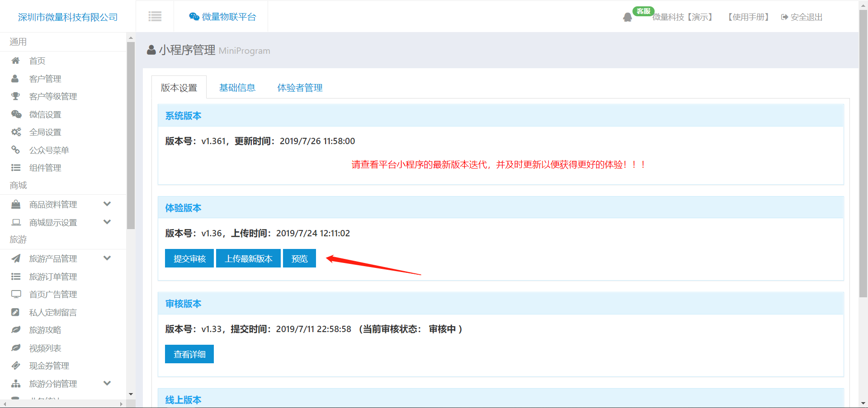The height and width of the screenshot is (408, 868).
Task: Click the trophy icon for 客户等级管理
Action: [x=15, y=96]
